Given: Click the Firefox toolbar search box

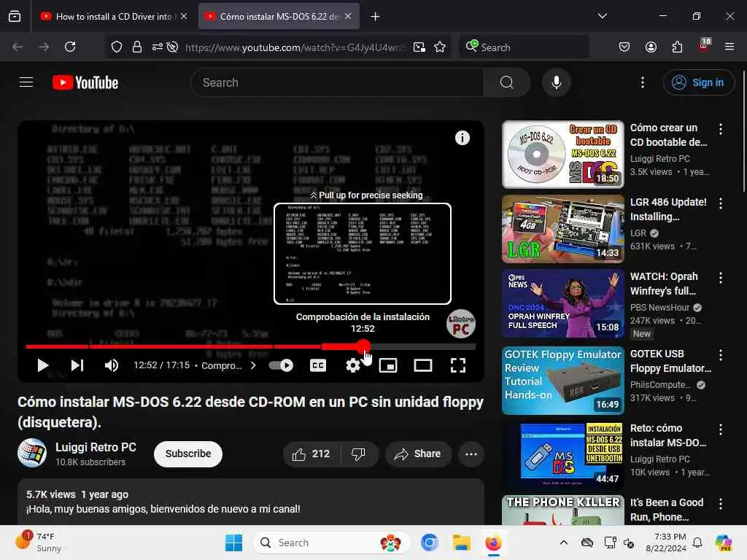Looking at the screenshot, I should 524,47.
